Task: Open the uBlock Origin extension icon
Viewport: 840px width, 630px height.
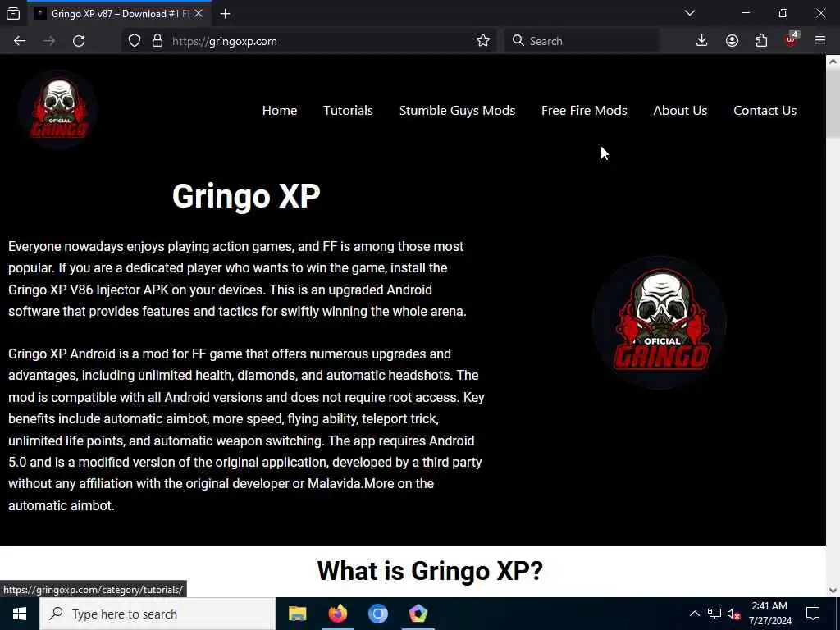Action: pyautogui.click(x=792, y=39)
